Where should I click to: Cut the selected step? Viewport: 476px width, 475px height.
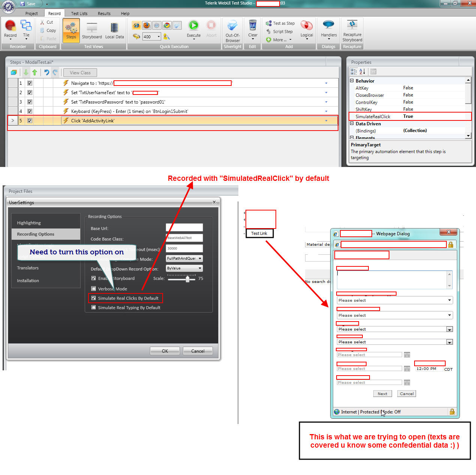[47, 23]
